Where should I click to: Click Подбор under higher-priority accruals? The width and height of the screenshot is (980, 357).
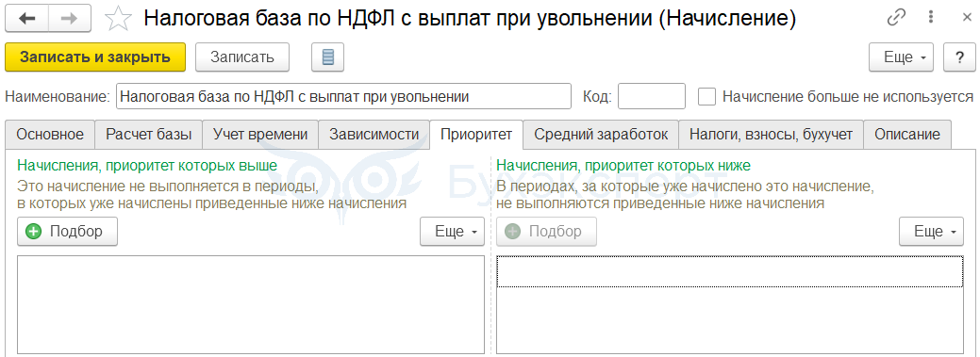coord(68,232)
